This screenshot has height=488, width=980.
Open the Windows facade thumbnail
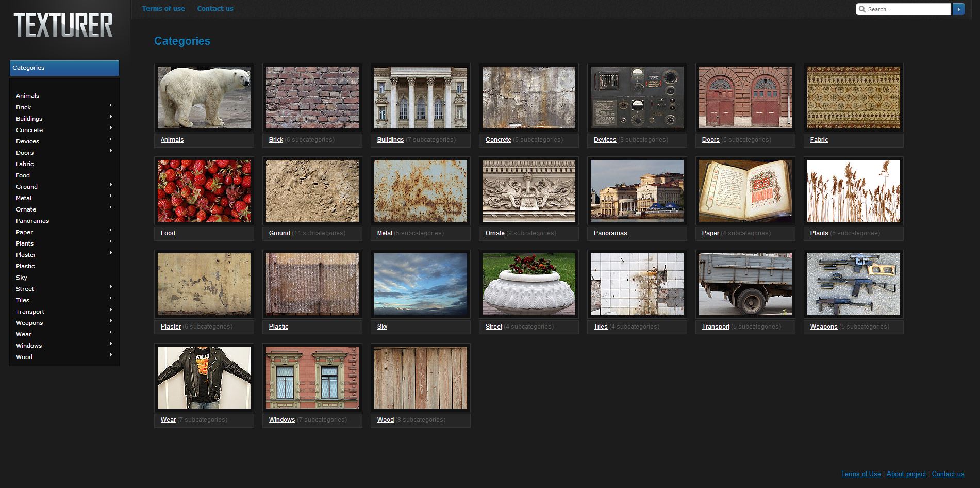pos(312,378)
